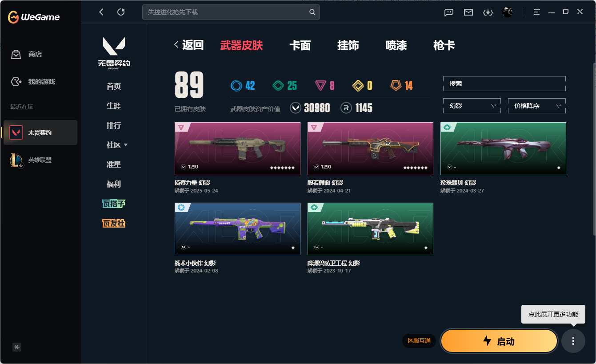Click the 解锁于 2023-10-17 text
The image size is (596, 364).
tap(329, 271)
